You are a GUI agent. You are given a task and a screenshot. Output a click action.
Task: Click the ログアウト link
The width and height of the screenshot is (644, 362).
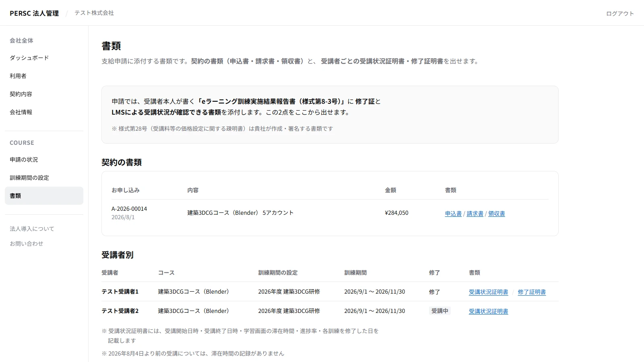pyautogui.click(x=620, y=13)
